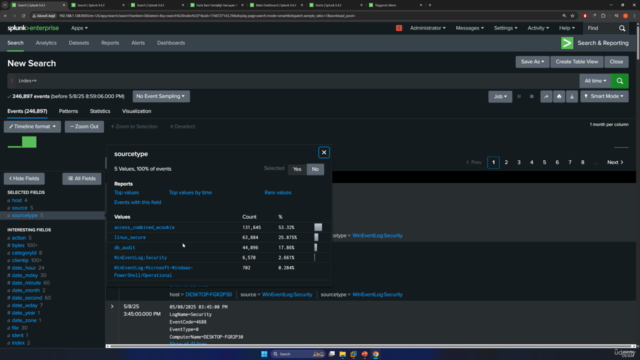
Task: Open Chrome from taskbar
Action: (376, 354)
